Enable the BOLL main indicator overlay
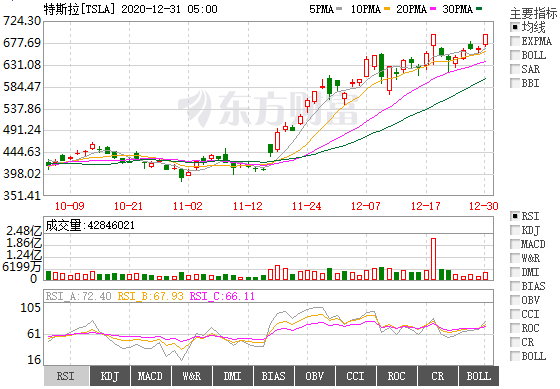Image resolution: width=560 pixels, height=389 pixels. pyautogui.click(x=515, y=55)
